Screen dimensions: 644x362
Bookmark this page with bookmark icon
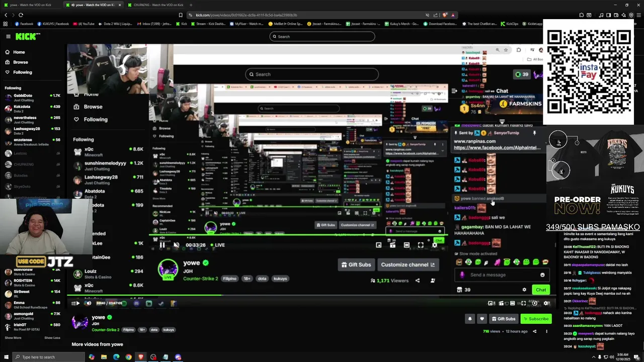[180, 15]
